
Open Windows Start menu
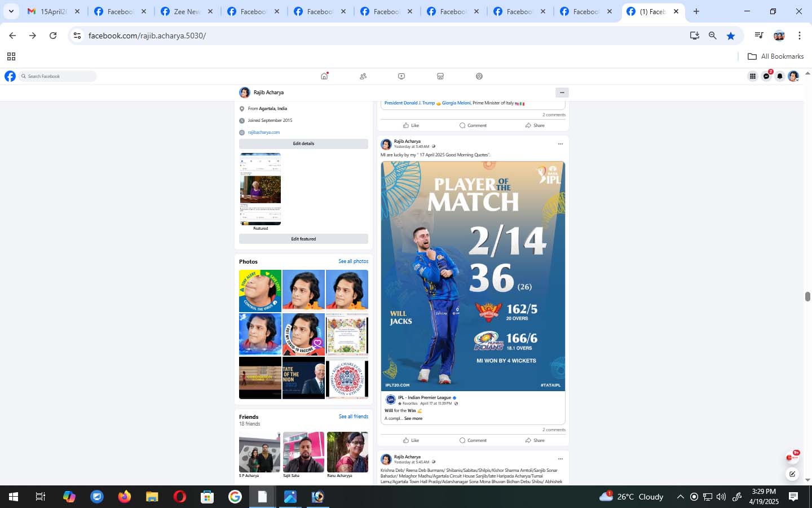tap(14, 497)
